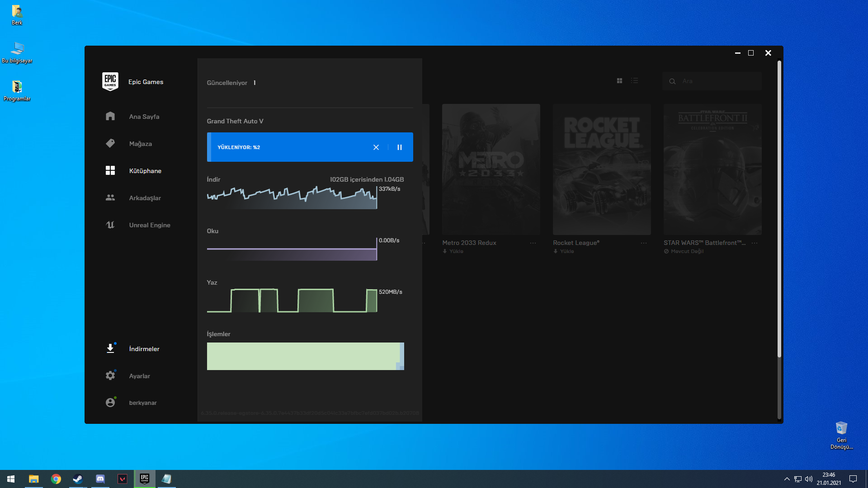Cancel the Grand Theft Auto V installation
Viewport: 868px width, 488px height.
376,147
